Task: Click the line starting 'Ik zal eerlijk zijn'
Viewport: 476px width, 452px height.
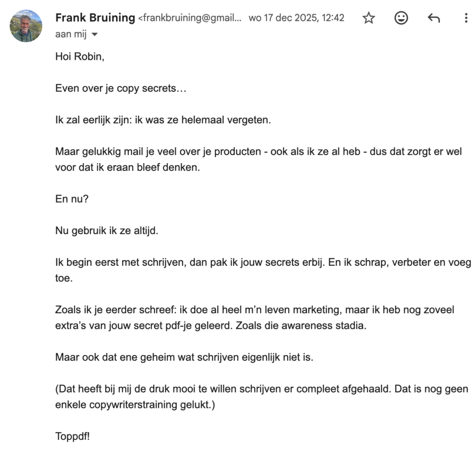Action: 163,120
